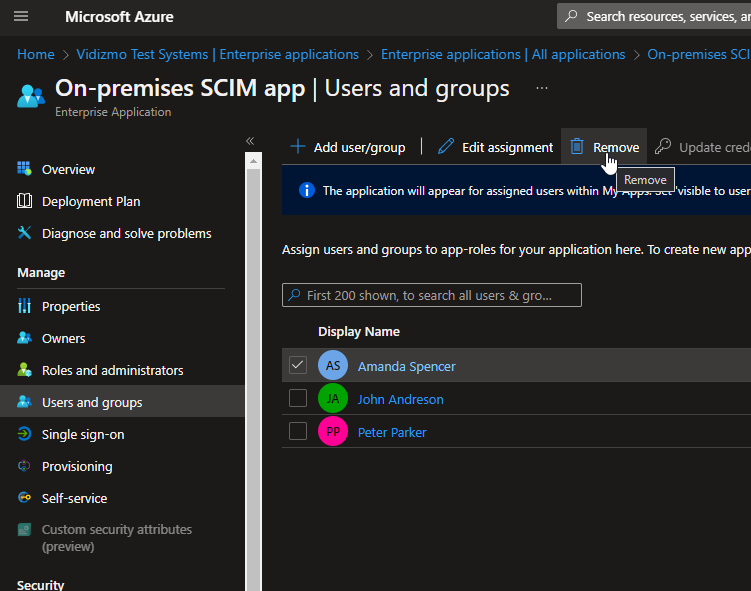Open John Andreson user link

(x=400, y=399)
